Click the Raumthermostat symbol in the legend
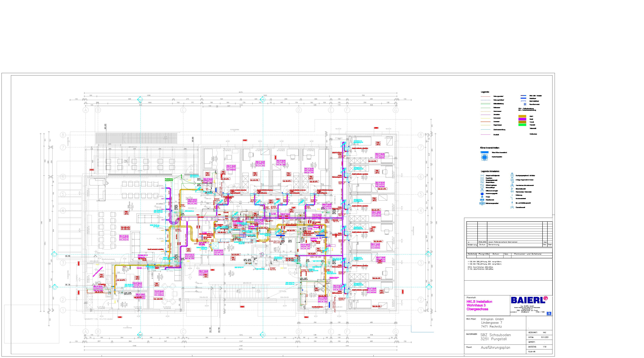The image size is (644, 358). pos(525,104)
